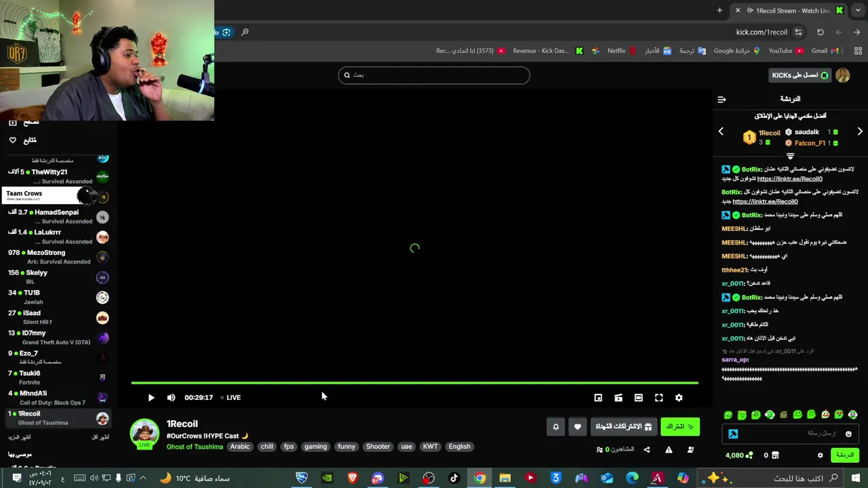868x488 pixels.
Task: Open Revenue - Kick Dashboard bookmark
Action: 547,51
